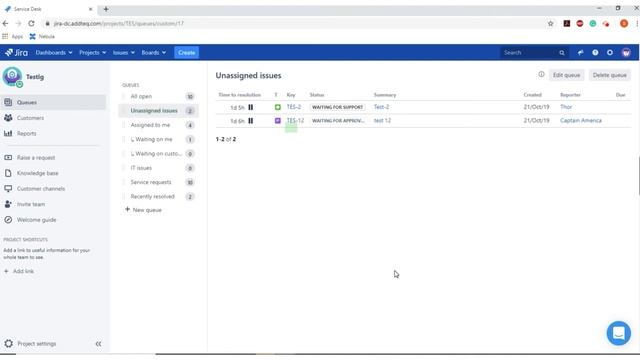640x360 pixels.
Task: Open the Projects dropdown
Action: pos(92,53)
